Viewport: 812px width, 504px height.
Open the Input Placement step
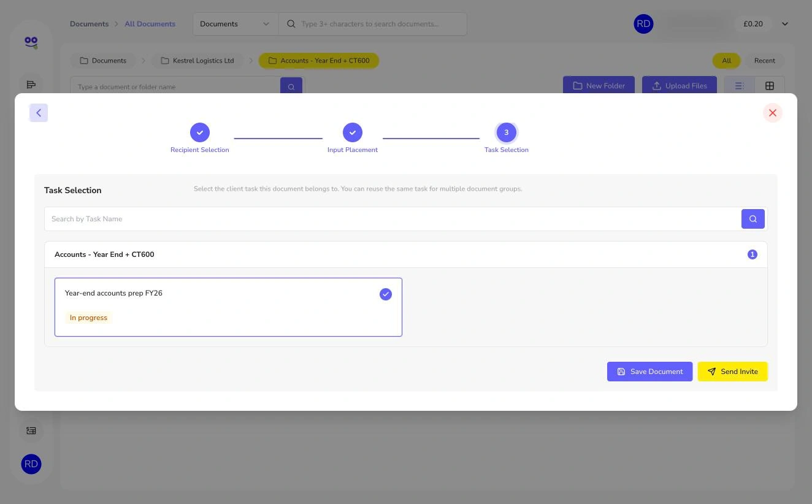[353, 139]
